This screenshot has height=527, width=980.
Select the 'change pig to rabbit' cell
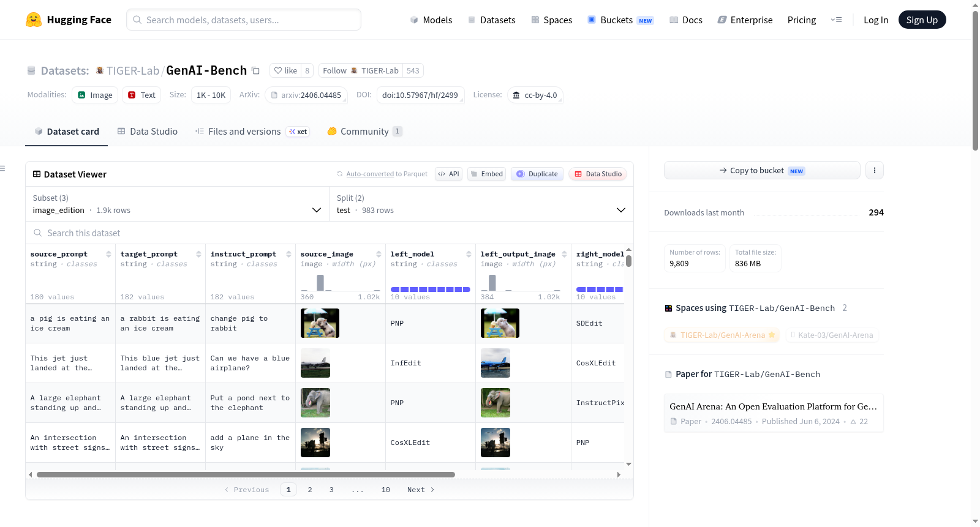click(251, 323)
